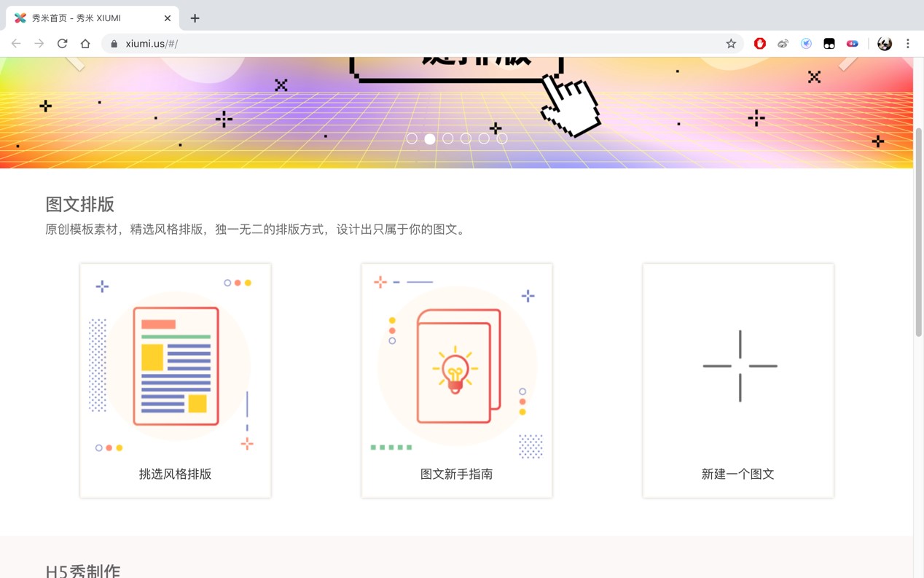Go to the previous banner slide

pyautogui.click(x=74, y=63)
